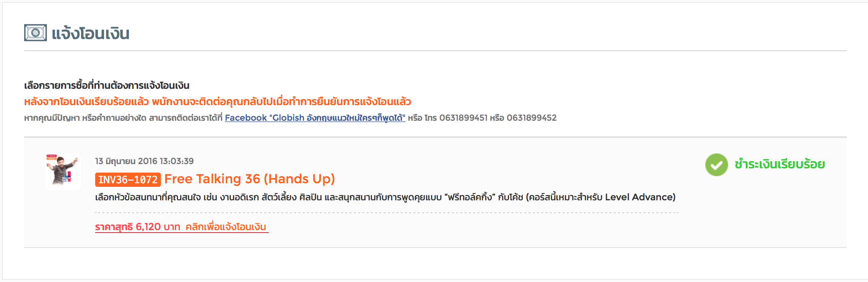Click the order date 13 มิถุนายน 2016 13:03:39
This screenshot has width=868, height=282.
pyautogui.click(x=145, y=161)
